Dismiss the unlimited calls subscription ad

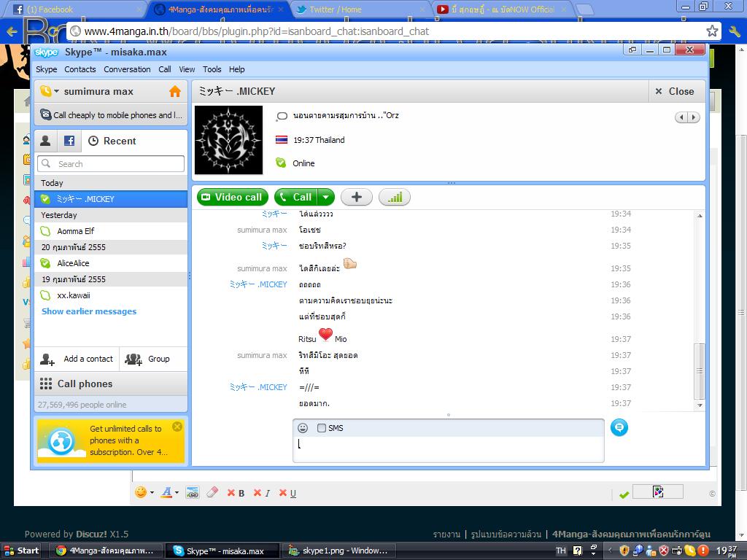coord(177,427)
